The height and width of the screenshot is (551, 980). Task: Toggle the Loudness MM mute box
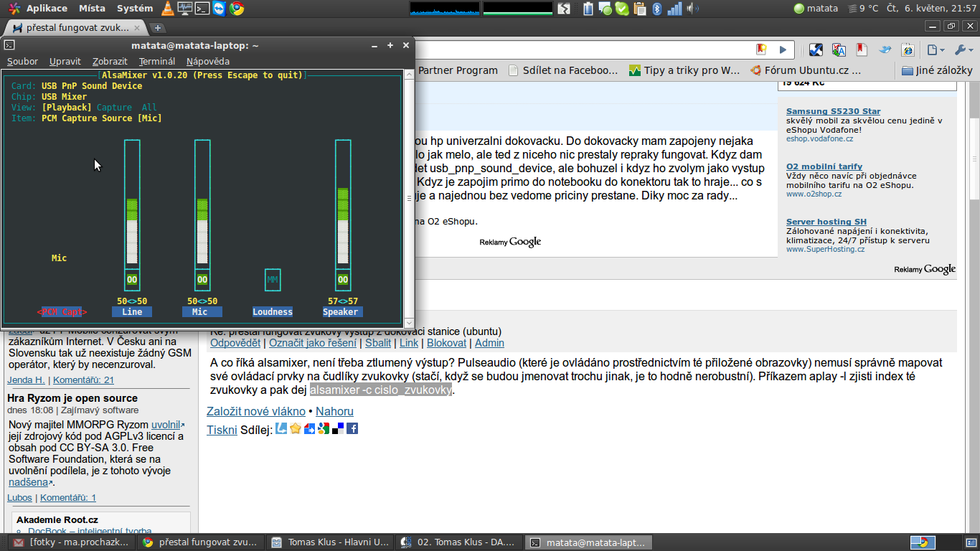(x=273, y=280)
